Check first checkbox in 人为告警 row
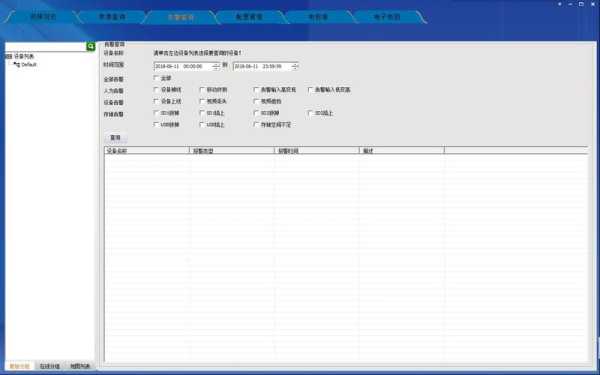The image size is (600, 375). coord(156,90)
